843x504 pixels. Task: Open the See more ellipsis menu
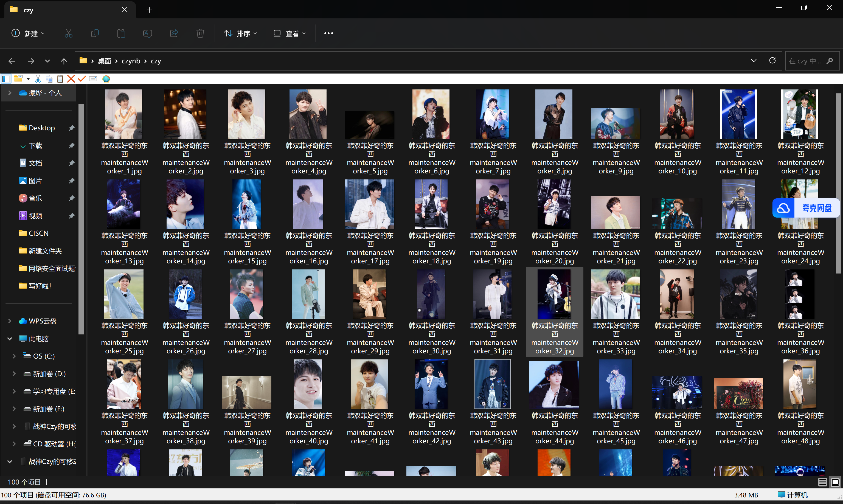coord(328,33)
